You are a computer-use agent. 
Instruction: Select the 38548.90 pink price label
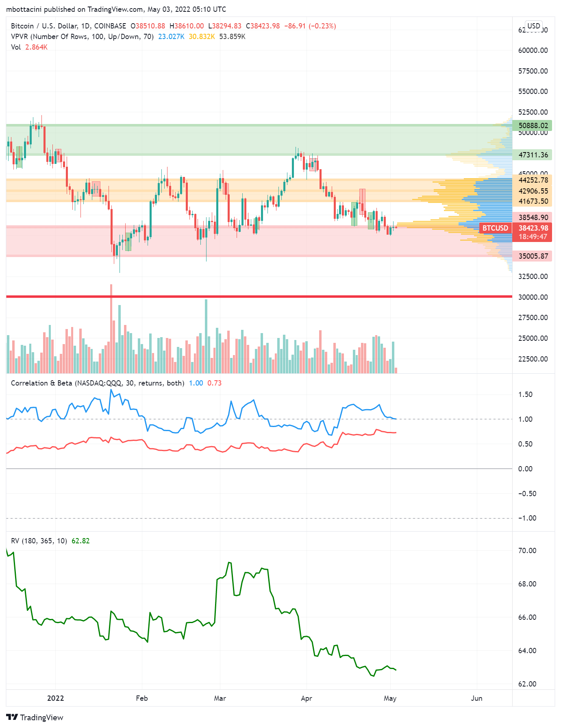click(533, 218)
